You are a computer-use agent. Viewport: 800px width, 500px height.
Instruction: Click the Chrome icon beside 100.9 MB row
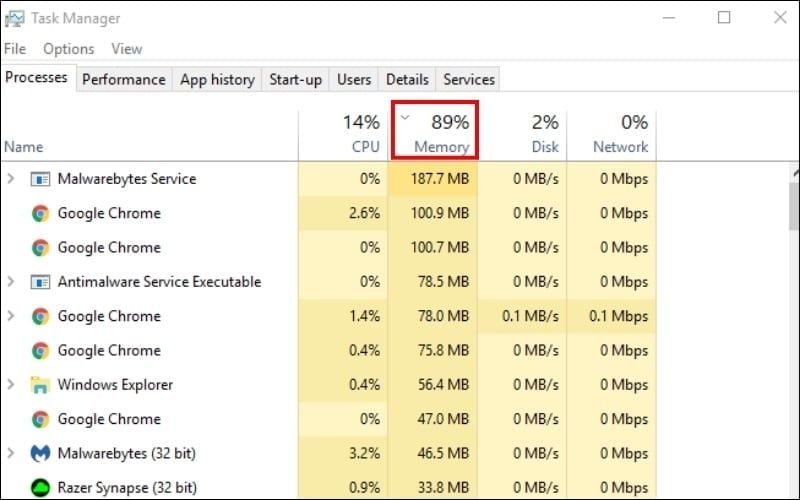point(40,213)
